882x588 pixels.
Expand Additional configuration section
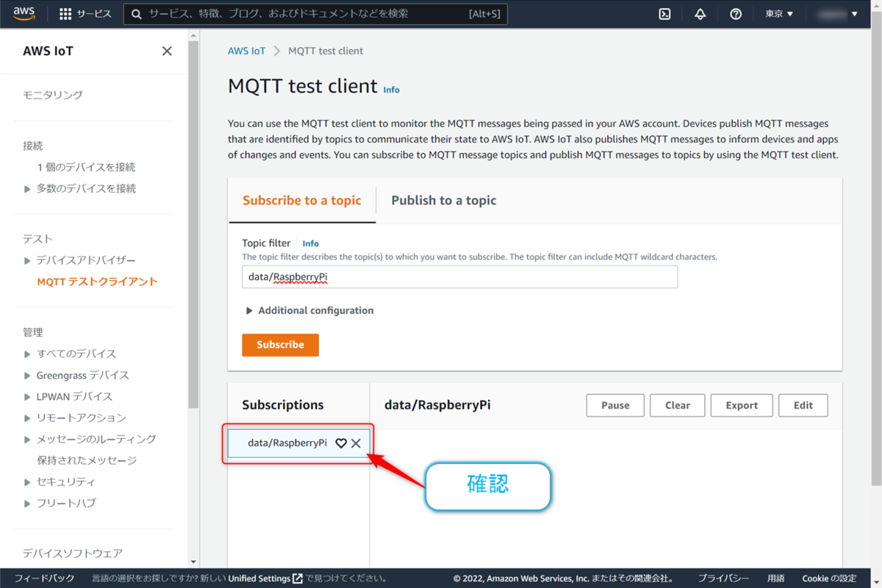point(309,311)
